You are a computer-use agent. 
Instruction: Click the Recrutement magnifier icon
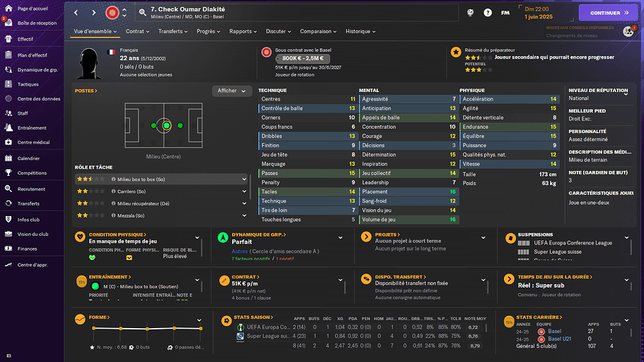point(8,189)
